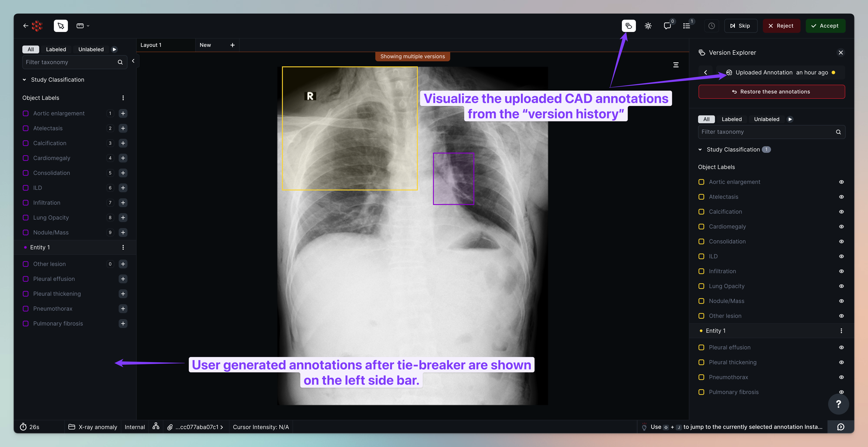Screen dimensions: 868x447
Task: Add a Pulmonary fibrosis annotation with plus
Action: tap(123, 323)
